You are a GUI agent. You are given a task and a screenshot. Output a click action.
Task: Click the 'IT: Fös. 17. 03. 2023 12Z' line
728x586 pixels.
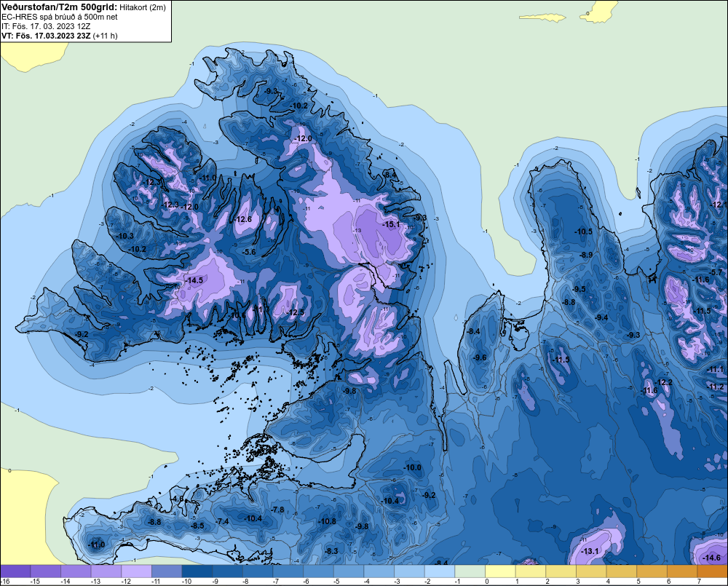point(46,26)
